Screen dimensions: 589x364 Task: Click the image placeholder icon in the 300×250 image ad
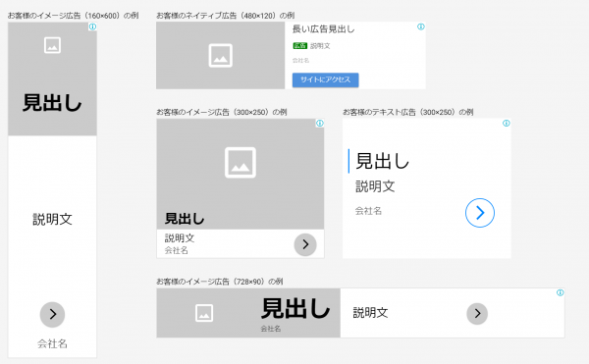click(241, 163)
